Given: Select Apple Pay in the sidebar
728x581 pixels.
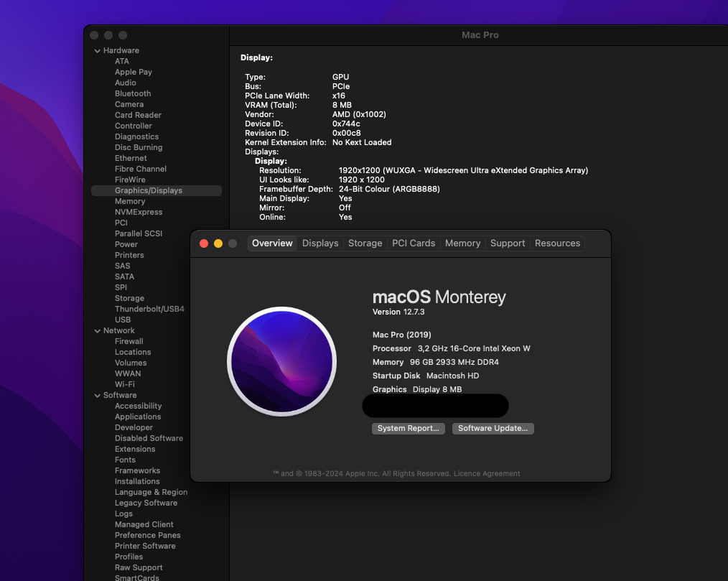Looking at the screenshot, I should coord(134,72).
